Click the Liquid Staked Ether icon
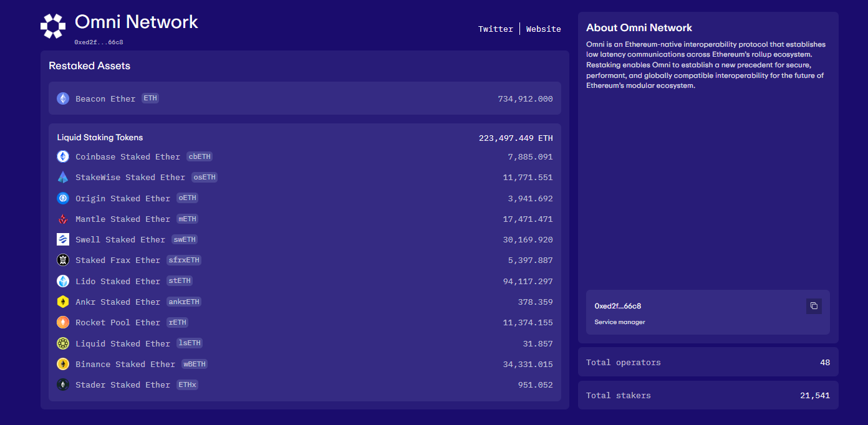 pyautogui.click(x=63, y=343)
